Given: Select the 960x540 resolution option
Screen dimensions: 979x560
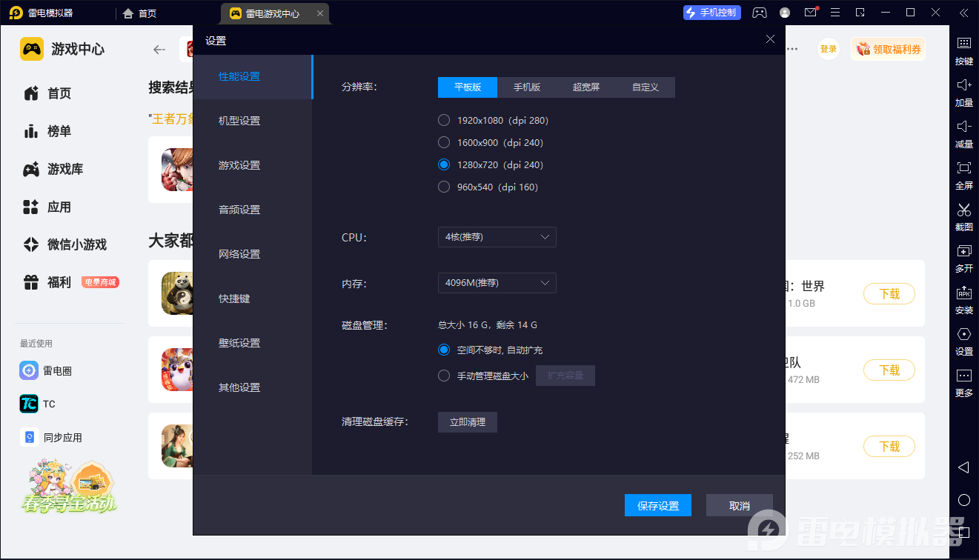Looking at the screenshot, I should point(444,187).
